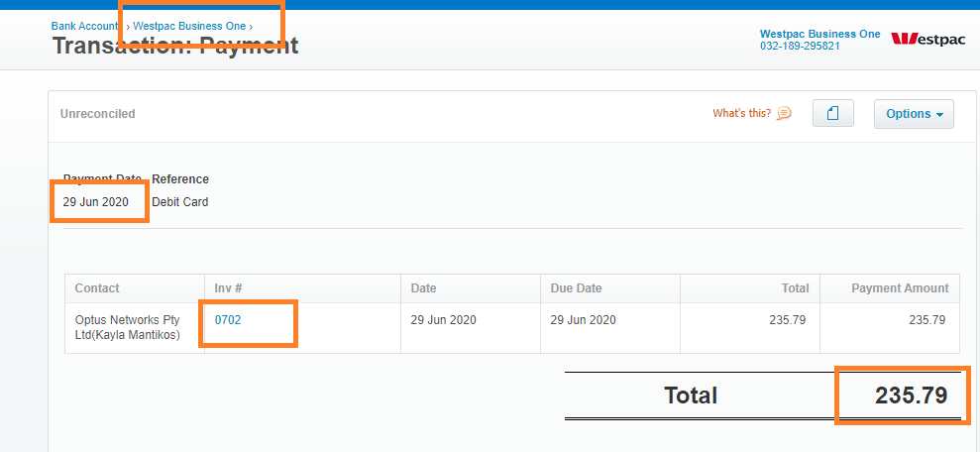Image resolution: width=980 pixels, height=452 pixels.
Task: Click Westpac Business One account name at top right
Action: click(x=820, y=35)
